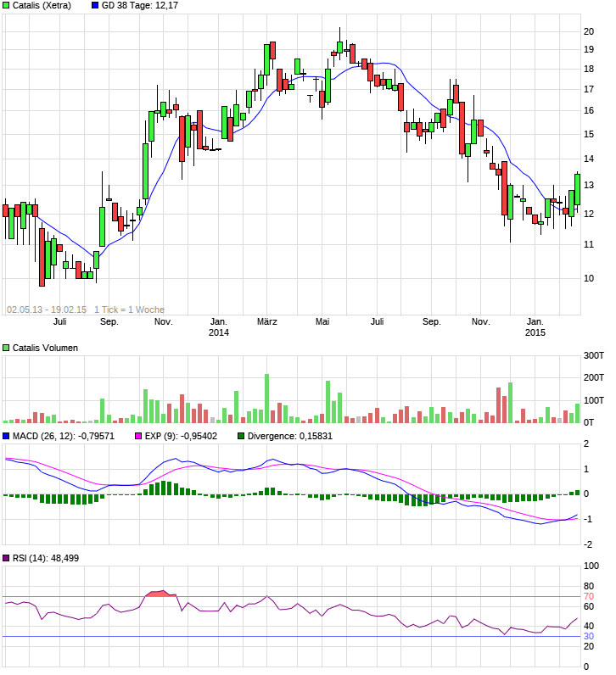Click the last green candlestick near 13
Image resolution: width=616 pixels, height=675 pixels.
click(578, 189)
